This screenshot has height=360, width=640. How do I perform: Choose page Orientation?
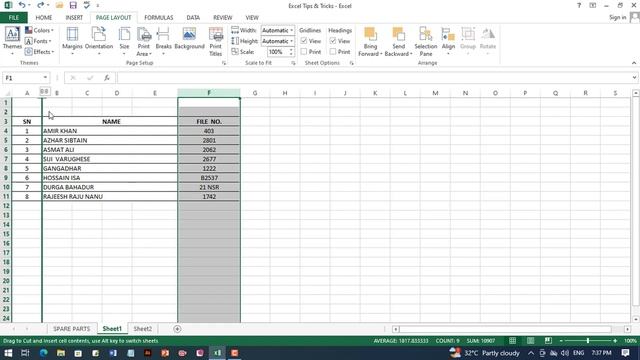(x=99, y=41)
